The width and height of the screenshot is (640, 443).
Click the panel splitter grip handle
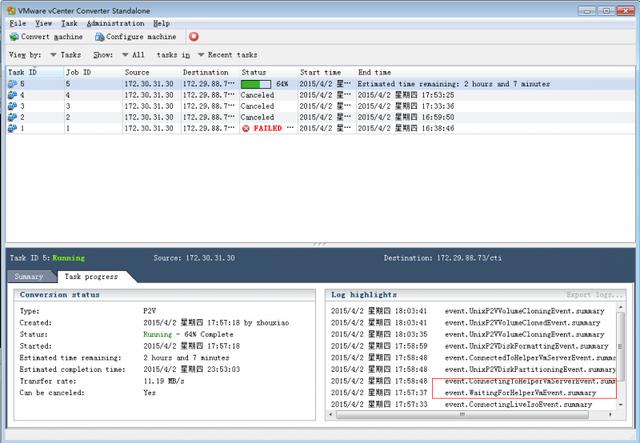click(320, 244)
